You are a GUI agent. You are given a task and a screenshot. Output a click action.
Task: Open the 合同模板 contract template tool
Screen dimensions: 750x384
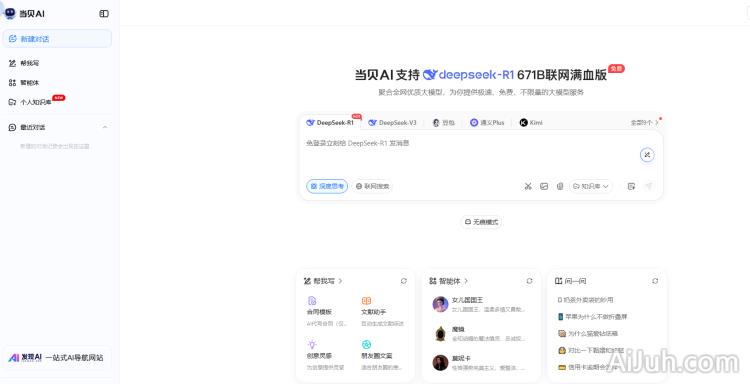pyautogui.click(x=326, y=311)
